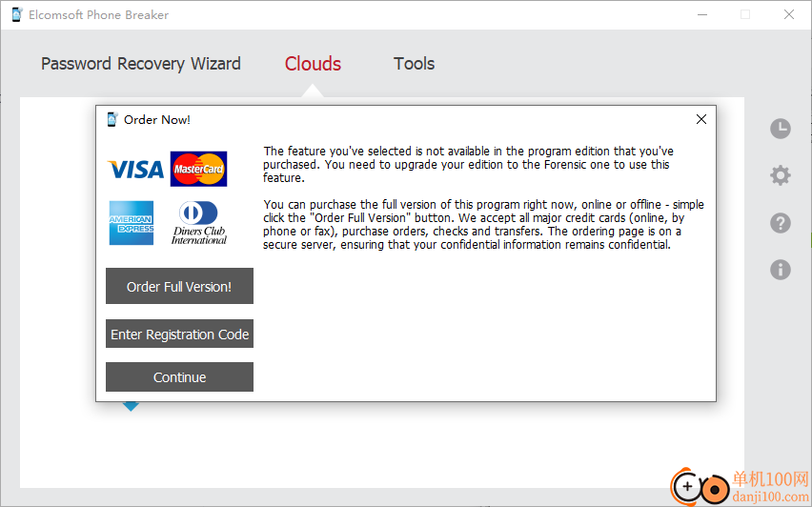The height and width of the screenshot is (507, 812).
Task: Click the "Elcomsoft Phone Breaker" window title text
Action: point(98,15)
